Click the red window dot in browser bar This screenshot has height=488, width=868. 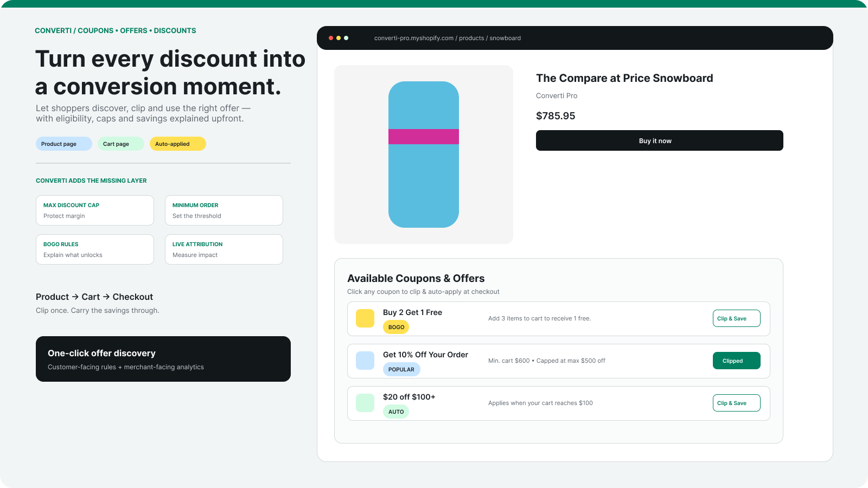331,38
